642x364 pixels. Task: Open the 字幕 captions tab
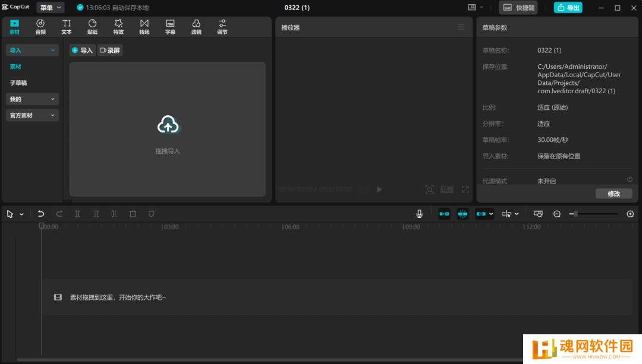click(x=171, y=27)
